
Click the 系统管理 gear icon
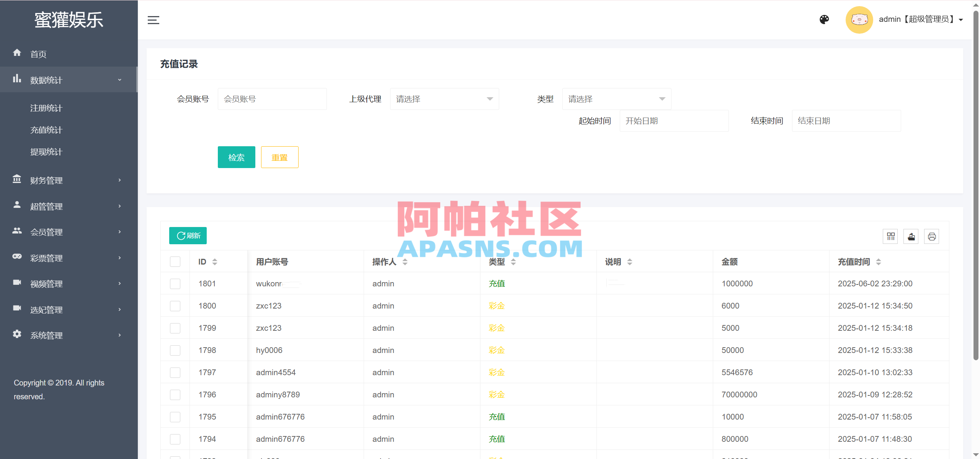pyautogui.click(x=17, y=335)
